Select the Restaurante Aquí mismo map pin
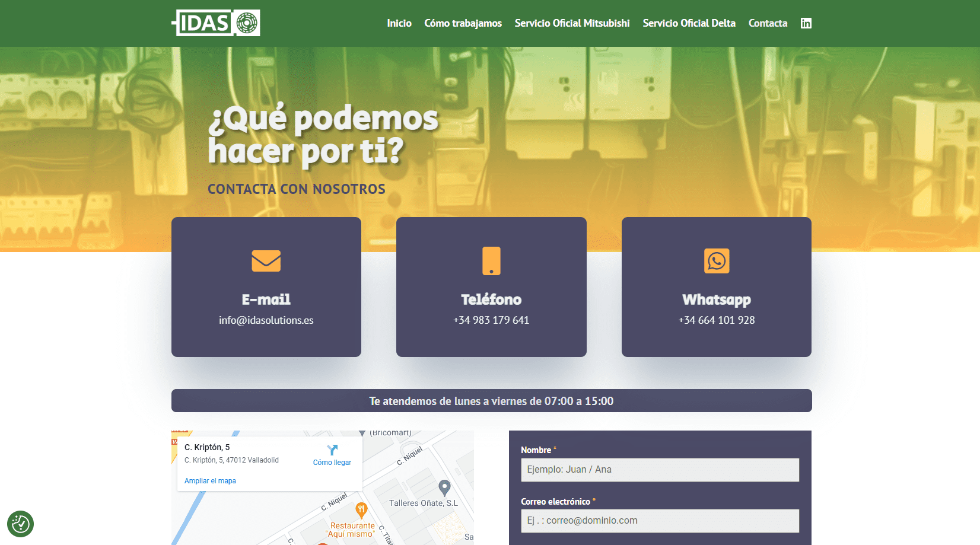This screenshot has height=545, width=980. point(361,510)
